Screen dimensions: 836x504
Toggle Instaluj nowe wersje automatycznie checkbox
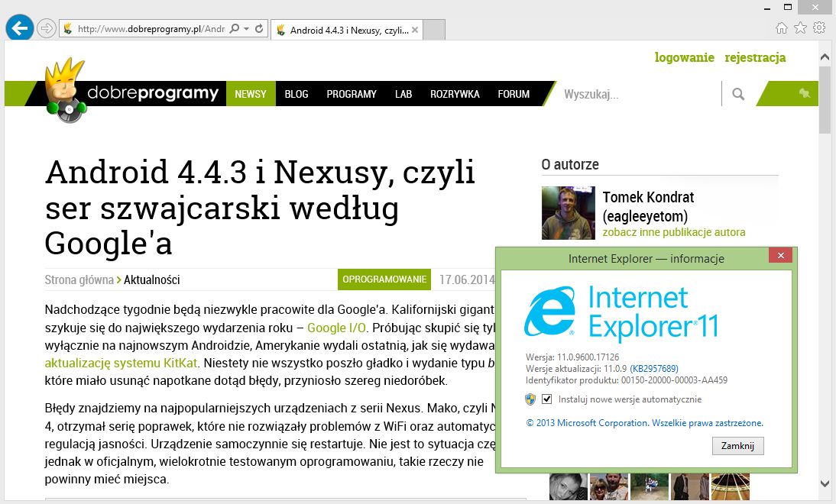click(546, 399)
